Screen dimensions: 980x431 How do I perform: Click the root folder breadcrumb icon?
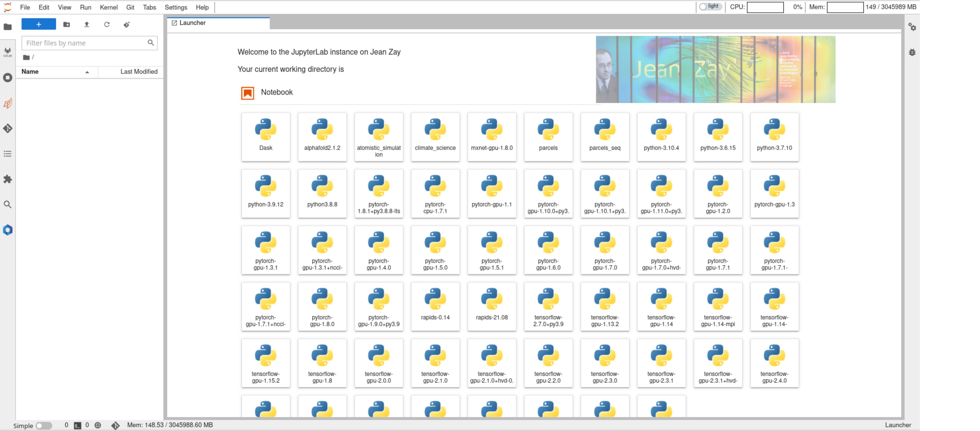pos(26,57)
